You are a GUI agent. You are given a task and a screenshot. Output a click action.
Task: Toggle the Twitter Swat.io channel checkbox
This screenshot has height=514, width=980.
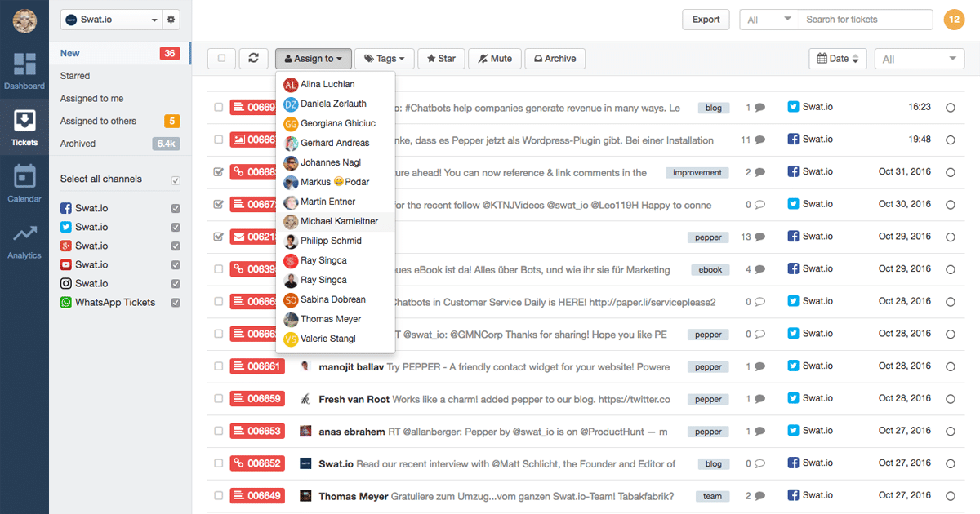click(x=175, y=228)
